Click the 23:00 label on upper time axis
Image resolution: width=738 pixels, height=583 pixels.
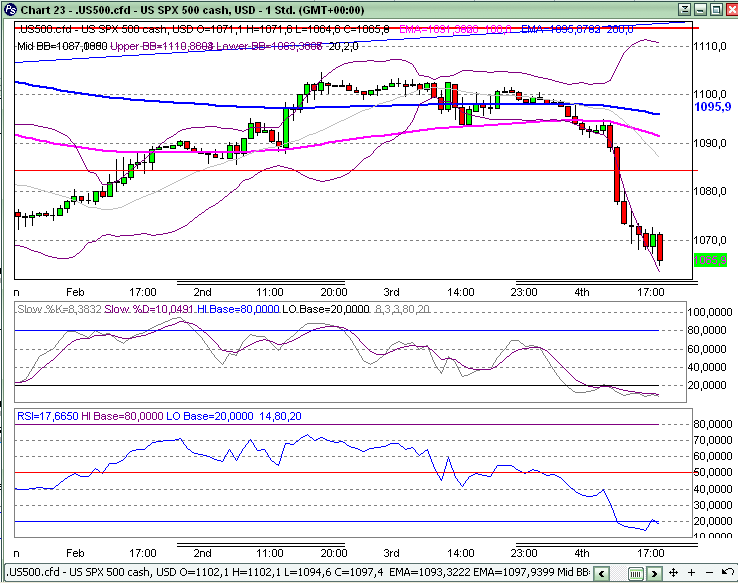click(x=524, y=292)
